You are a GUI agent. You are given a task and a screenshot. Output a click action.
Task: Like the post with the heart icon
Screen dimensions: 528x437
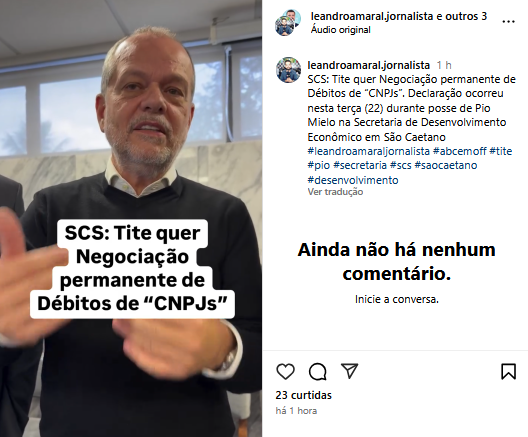(286, 372)
